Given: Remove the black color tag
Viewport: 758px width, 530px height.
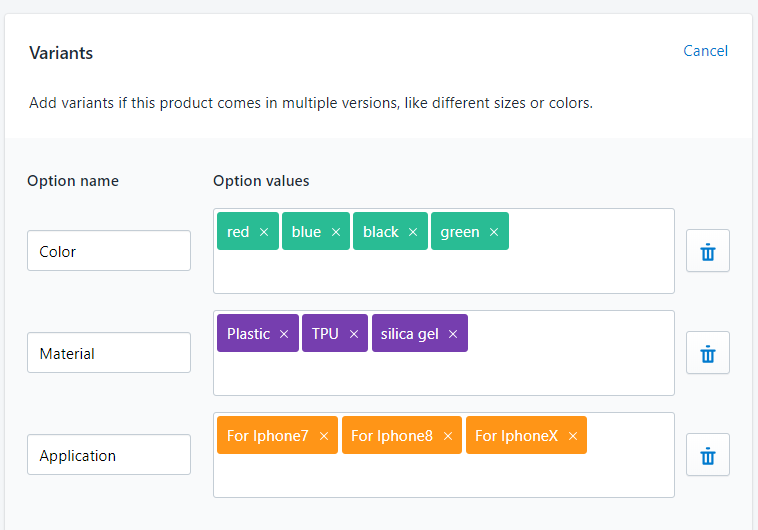Looking at the screenshot, I should click(414, 232).
